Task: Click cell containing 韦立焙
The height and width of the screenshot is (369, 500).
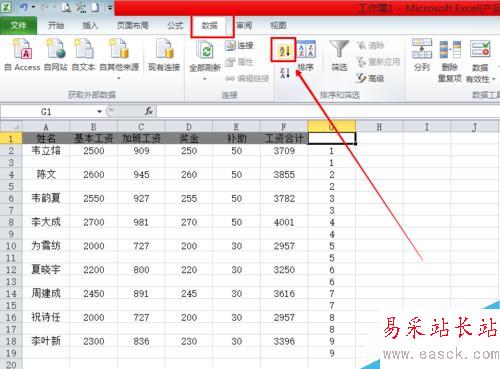Action: (x=46, y=151)
